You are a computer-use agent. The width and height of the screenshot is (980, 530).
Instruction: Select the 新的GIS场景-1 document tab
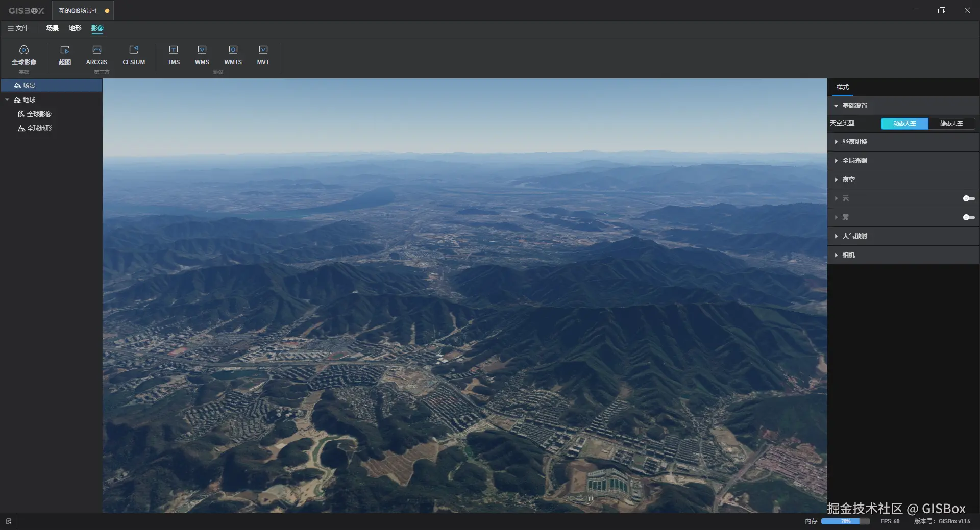[x=83, y=10]
